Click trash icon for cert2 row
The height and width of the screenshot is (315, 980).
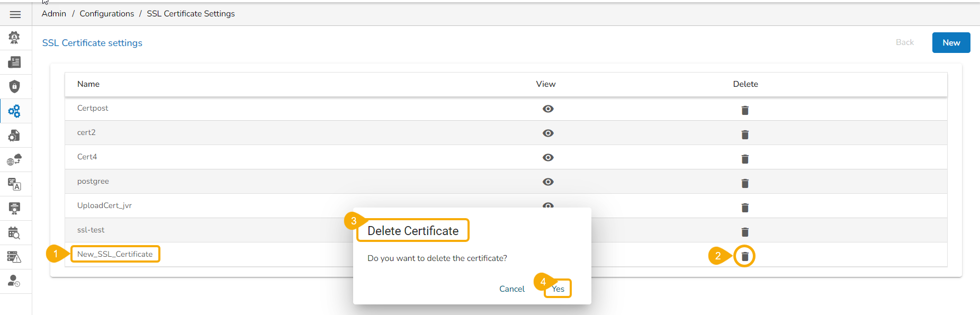click(x=745, y=134)
